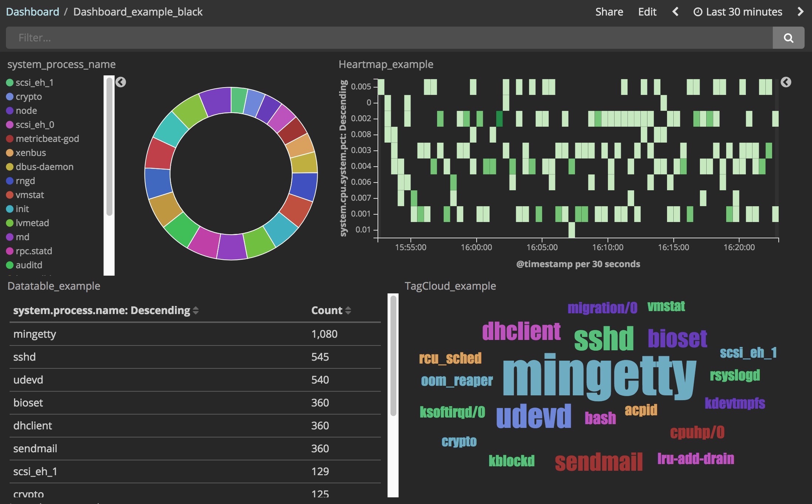This screenshot has width=812, height=504.
Task: Sort by Count column arrows
Action: click(348, 310)
